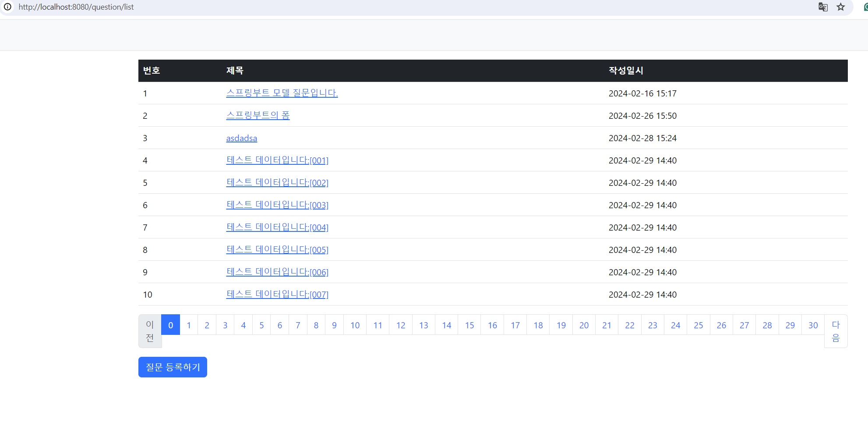Image resolution: width=868 pixels, height=430 pixels.
Task: Open 테스트 데이터입니다:[005] link
Action: coord(277,249)
